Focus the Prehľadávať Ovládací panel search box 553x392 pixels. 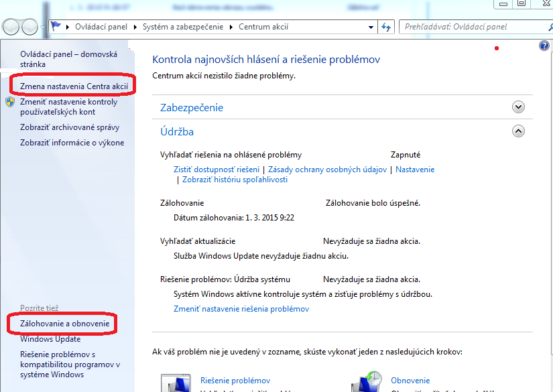tap(475, 27)
